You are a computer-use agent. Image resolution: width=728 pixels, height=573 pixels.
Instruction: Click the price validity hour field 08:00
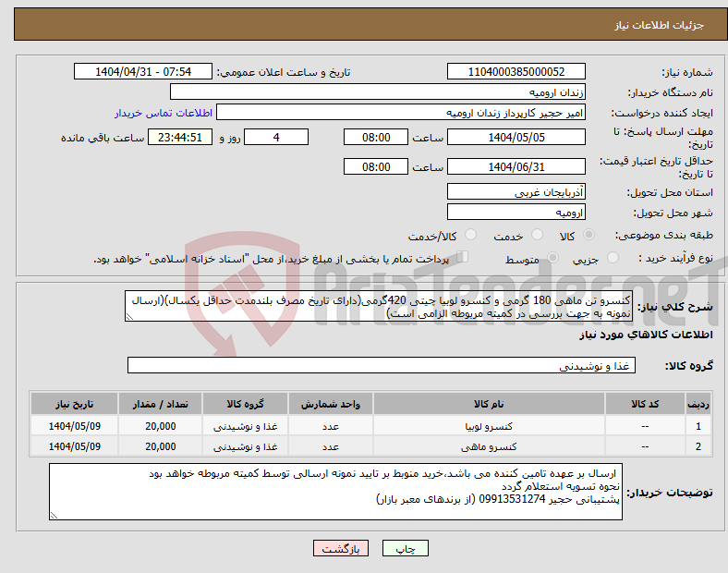pos(376,166)
